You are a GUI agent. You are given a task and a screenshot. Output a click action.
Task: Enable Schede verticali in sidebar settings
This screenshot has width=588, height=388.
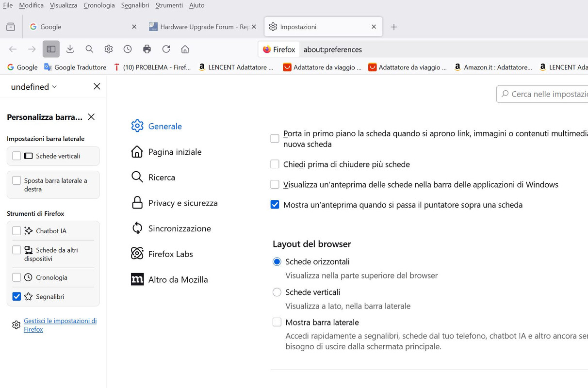[16, 156]
